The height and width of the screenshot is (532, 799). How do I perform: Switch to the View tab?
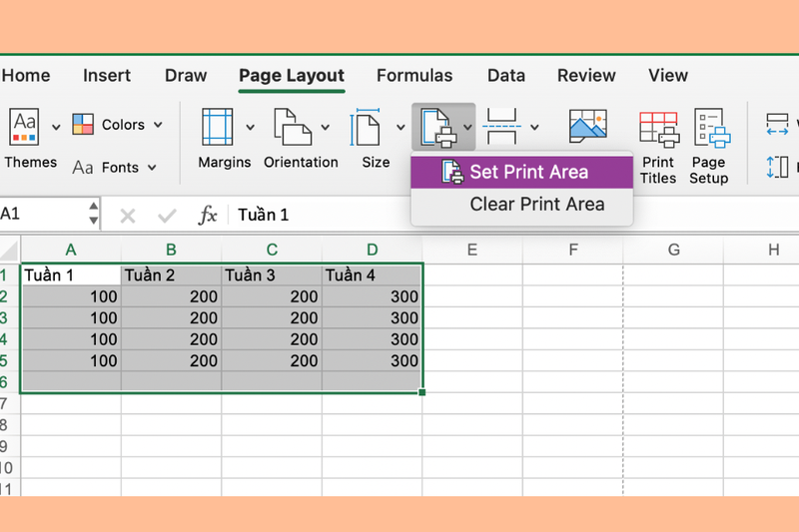[668, 75]
